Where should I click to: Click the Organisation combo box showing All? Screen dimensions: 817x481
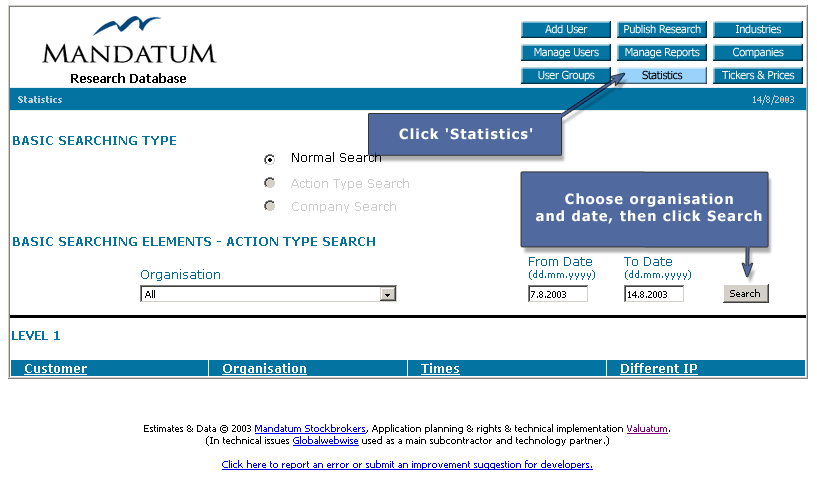[268, 294]
